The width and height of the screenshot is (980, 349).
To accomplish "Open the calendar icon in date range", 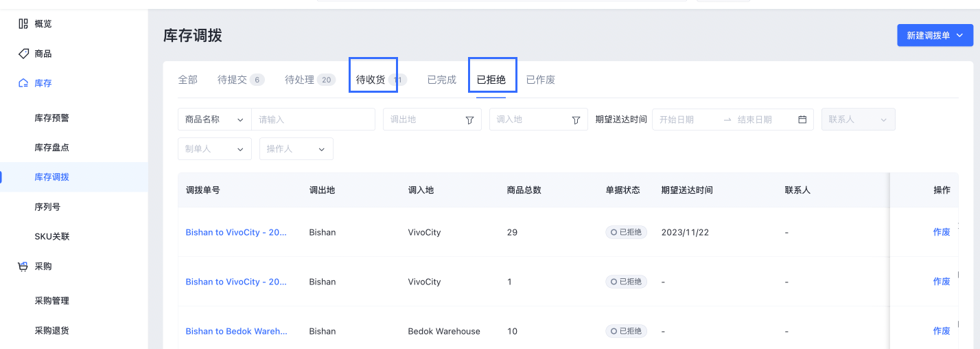I will [802, 120].
